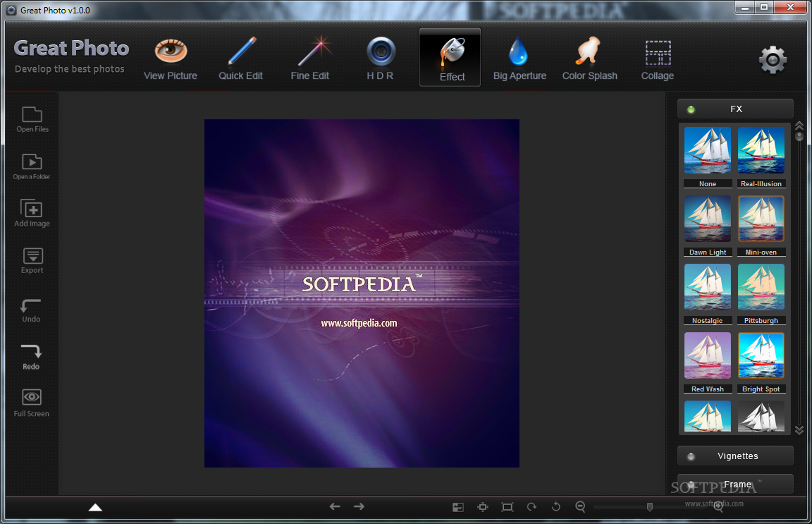Open the Big Aperture tool
Viewport: 812px width, 524px height.
pyautogui.click(x=519, y=59)
